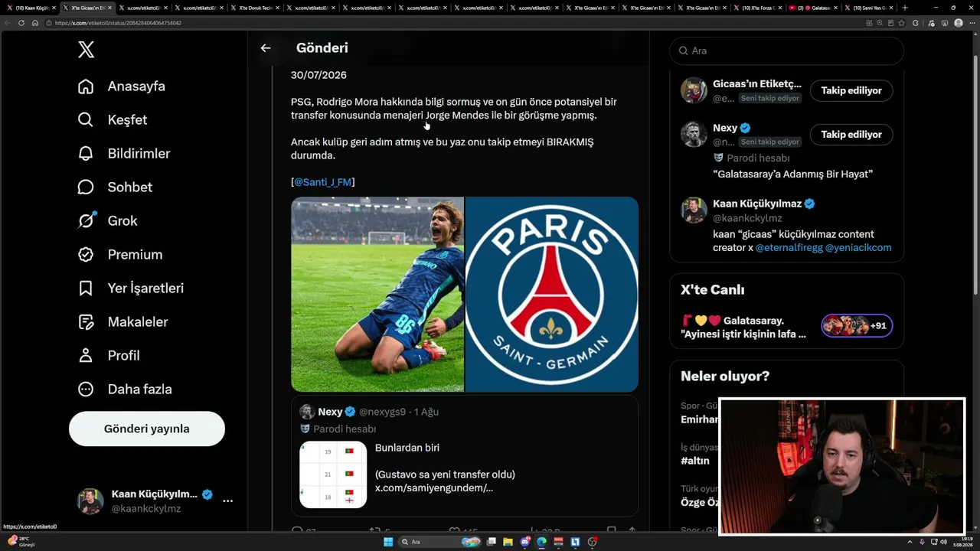Viewport: 980px width, 551px height.
Task: Click the Ara search field on X
Action: (787, 51)
